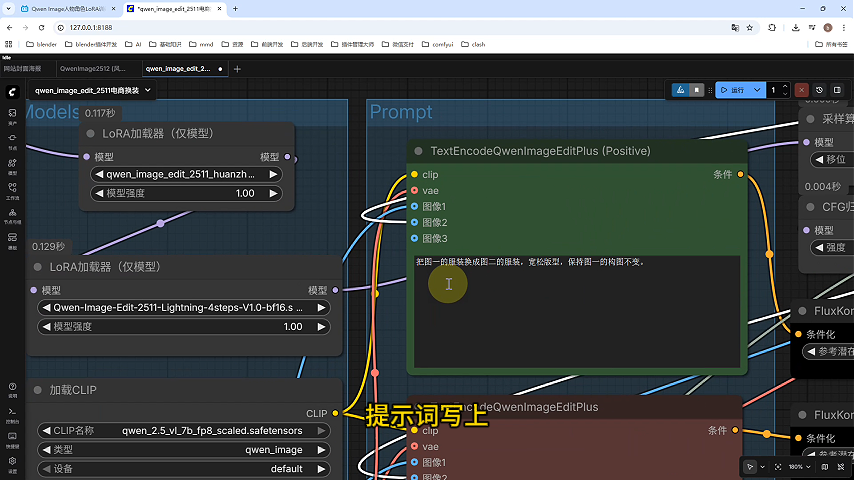This screenshot has height=480, width=854.
Task: Collapse the first LoRA loader node via its dot
Action: pos(90,133)
